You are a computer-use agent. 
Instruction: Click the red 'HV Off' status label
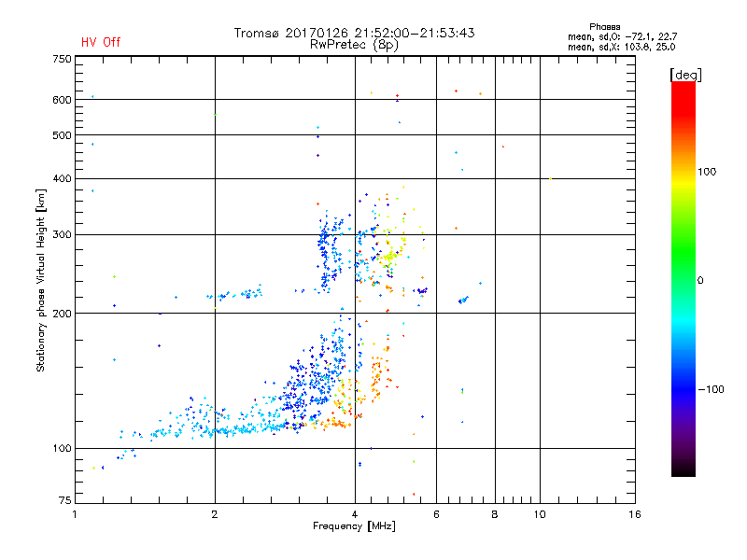coord(101,42)
